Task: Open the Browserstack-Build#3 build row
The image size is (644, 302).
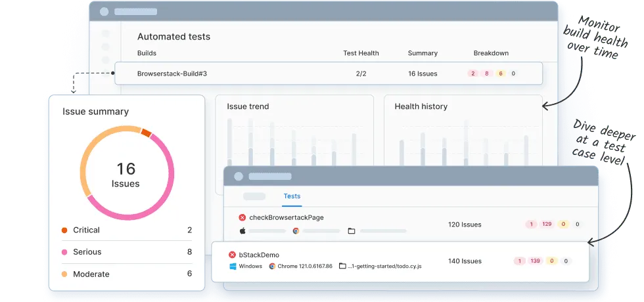Action: coord(328,74)
